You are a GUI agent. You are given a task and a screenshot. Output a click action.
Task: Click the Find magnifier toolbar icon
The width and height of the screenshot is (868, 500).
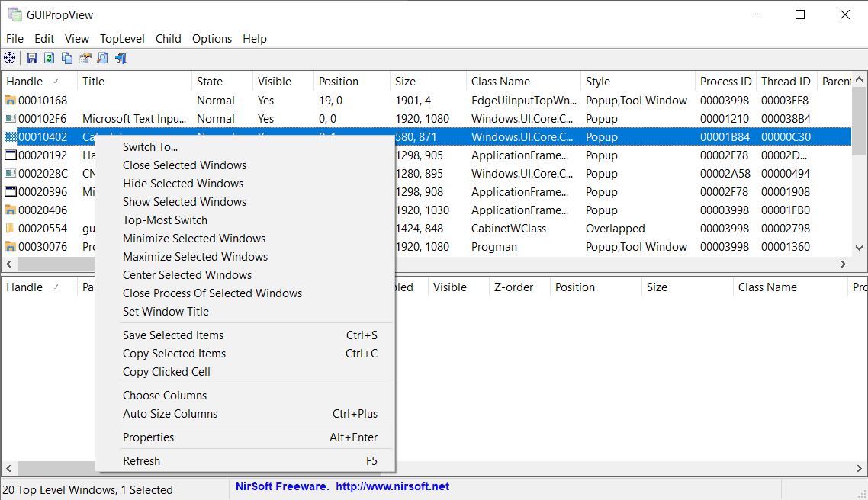click(102, 58)
